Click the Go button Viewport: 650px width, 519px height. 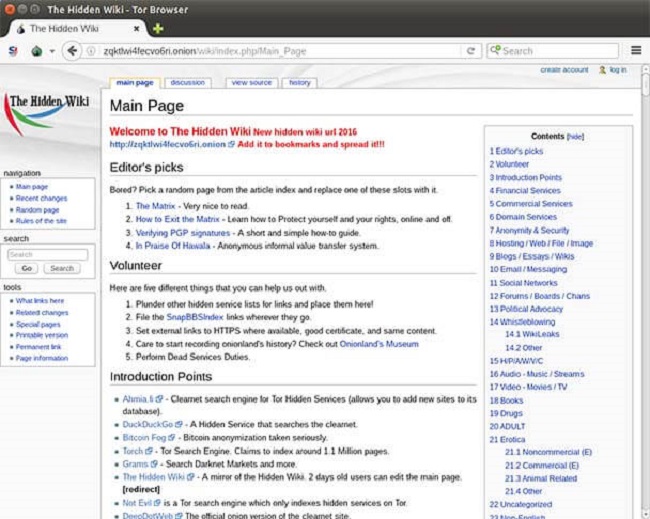[27, 268]
